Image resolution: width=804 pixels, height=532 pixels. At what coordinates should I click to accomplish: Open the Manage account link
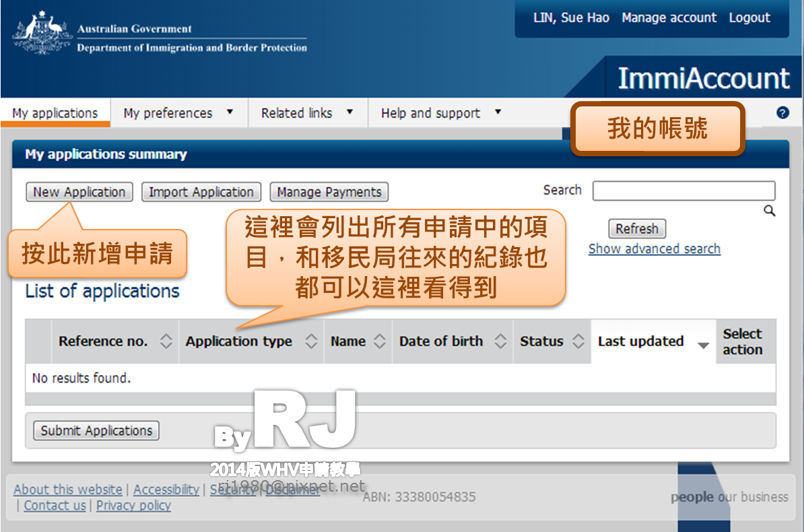point(669,18)
